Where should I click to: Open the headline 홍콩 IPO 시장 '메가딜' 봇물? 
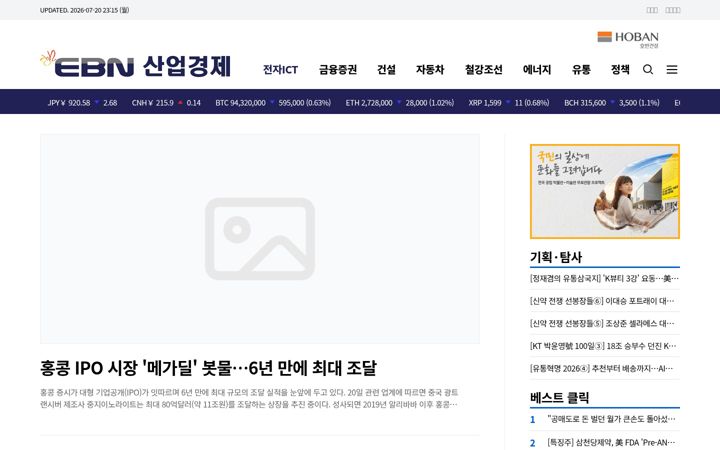208,368
